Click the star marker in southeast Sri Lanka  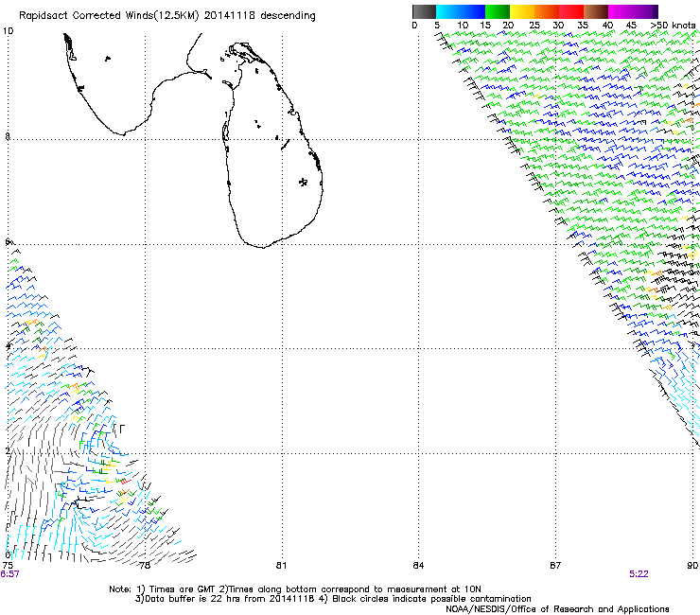point(303,182)
